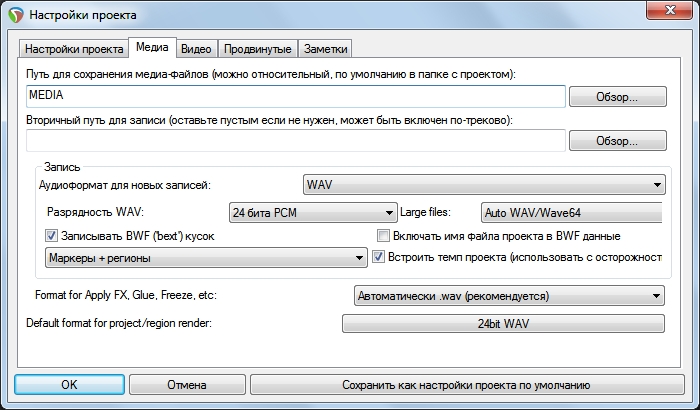Viewport: 700px width, 410px height.
Task: Confirm with the OK button
Action: click(69, 385)
